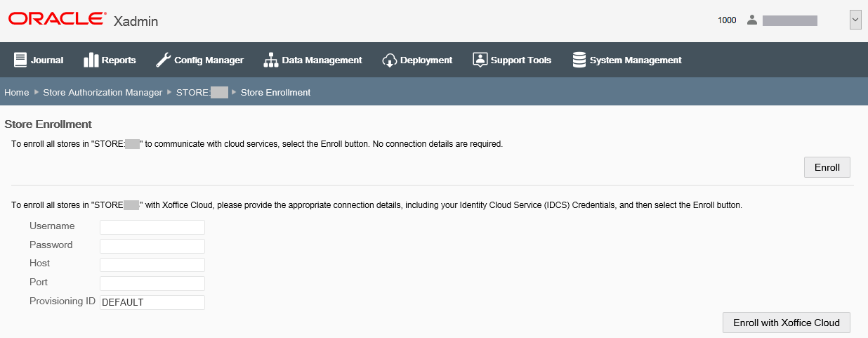Image resolution: width=868 pixels, height=338 pixels.
Task: Click the Host label
Action: pos(40,263)
